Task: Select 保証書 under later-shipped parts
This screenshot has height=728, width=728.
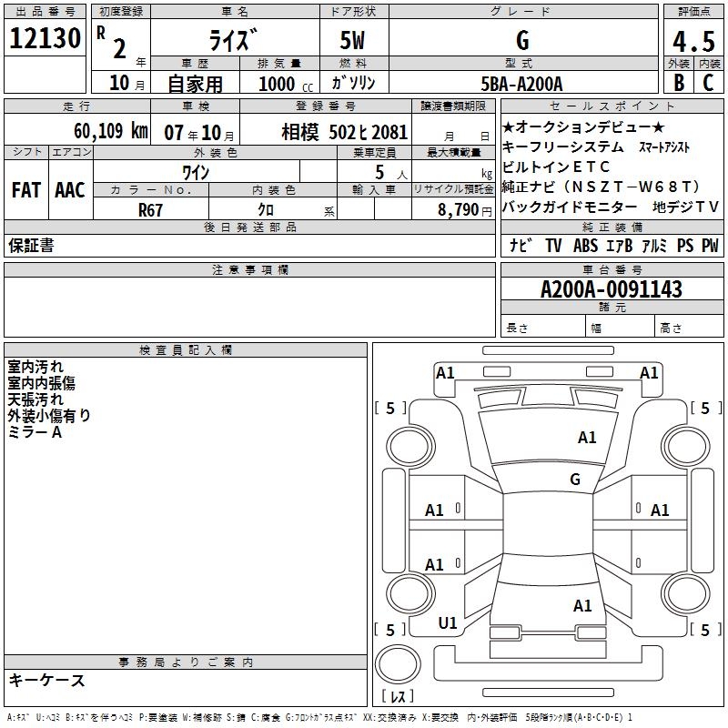Action: click(31, 245)
